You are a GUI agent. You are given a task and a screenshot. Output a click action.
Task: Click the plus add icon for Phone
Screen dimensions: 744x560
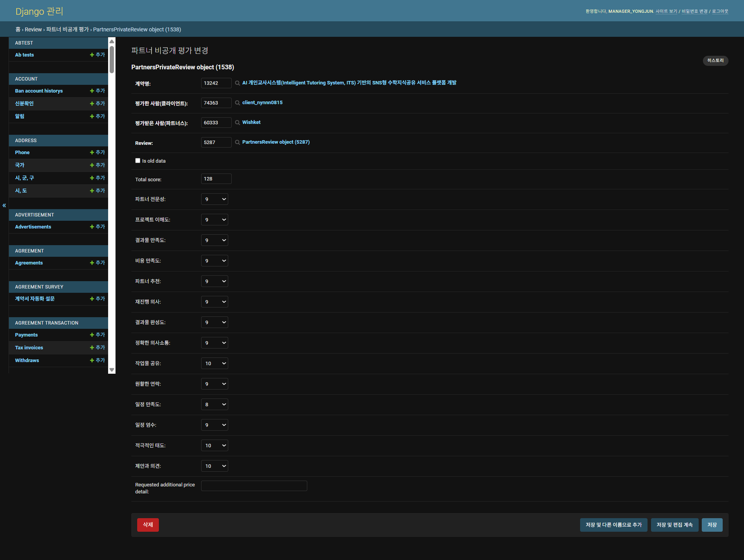[92, 153]
